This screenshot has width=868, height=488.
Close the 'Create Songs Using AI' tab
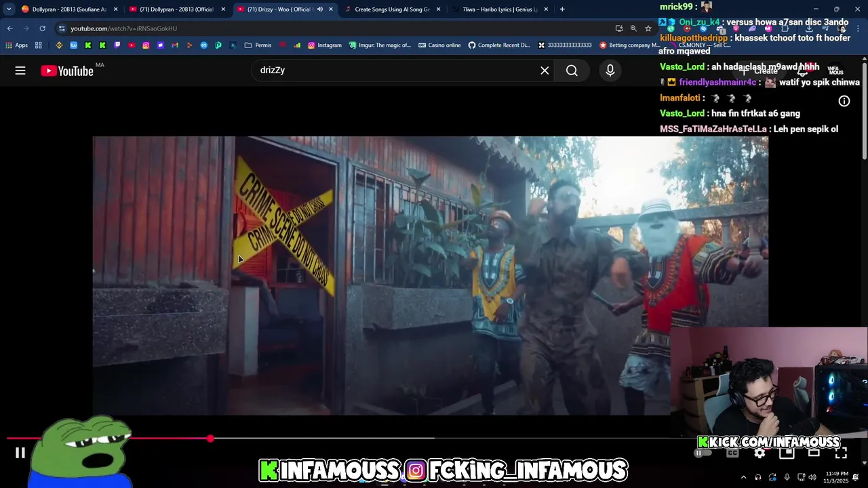[x=438, y=9]
